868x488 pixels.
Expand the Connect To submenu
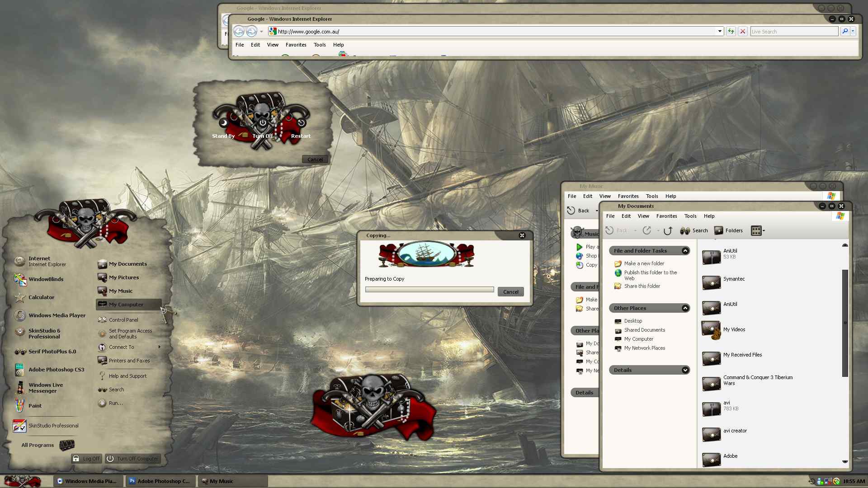[129, 347]
